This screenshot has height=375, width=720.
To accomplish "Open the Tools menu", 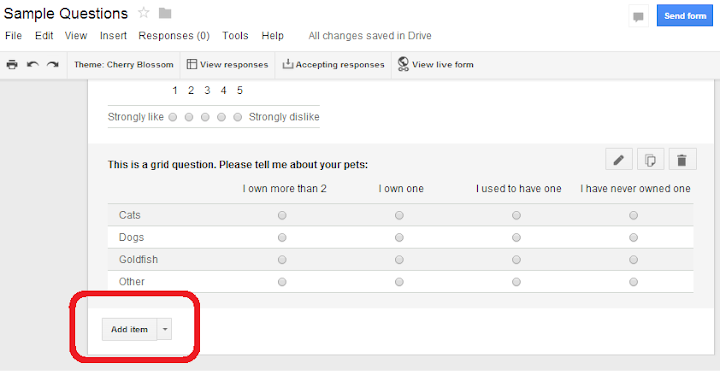I will tap(236, 36).
